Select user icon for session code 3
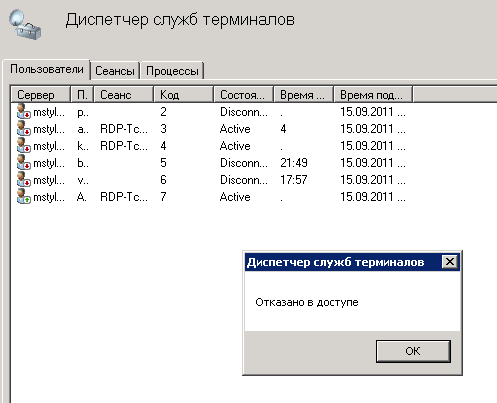The image size is (497, 403). (x=24, y=128)
